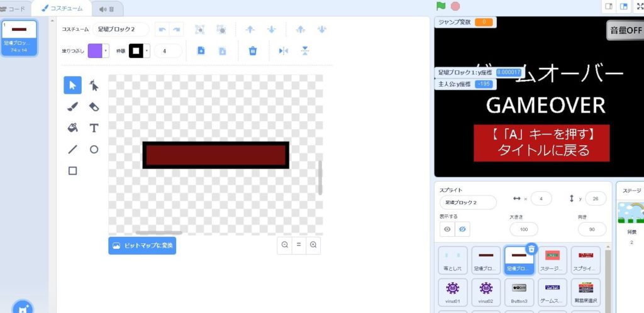Select the Reshape tool
The image size is (644, 313).
pos(94,85)
